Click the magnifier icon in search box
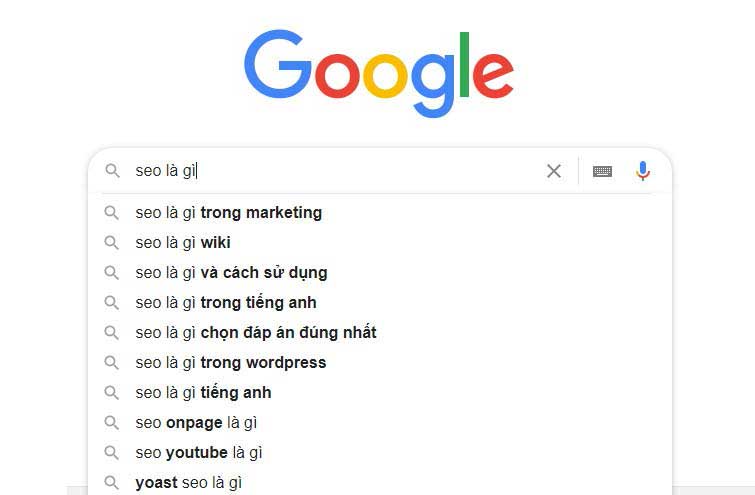Image resolution: width=755 pixels, height=495 pixels. [x=113, y=171]
